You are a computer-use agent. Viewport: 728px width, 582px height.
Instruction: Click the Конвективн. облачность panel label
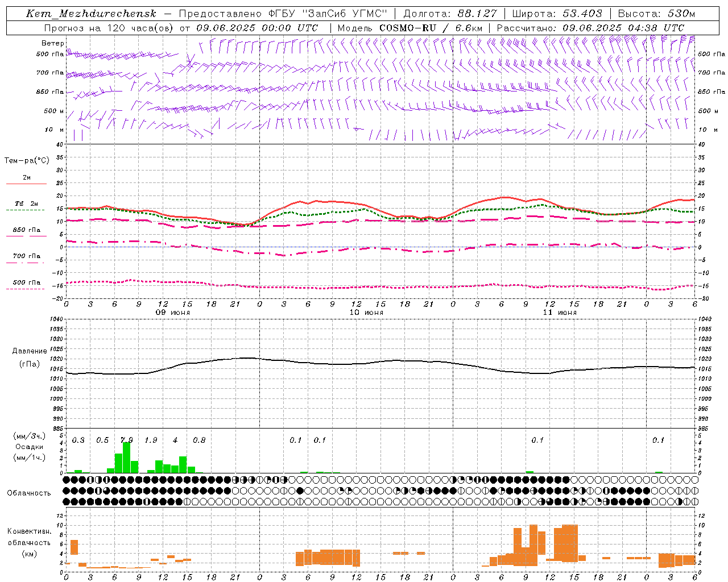(x=29, y=537)
